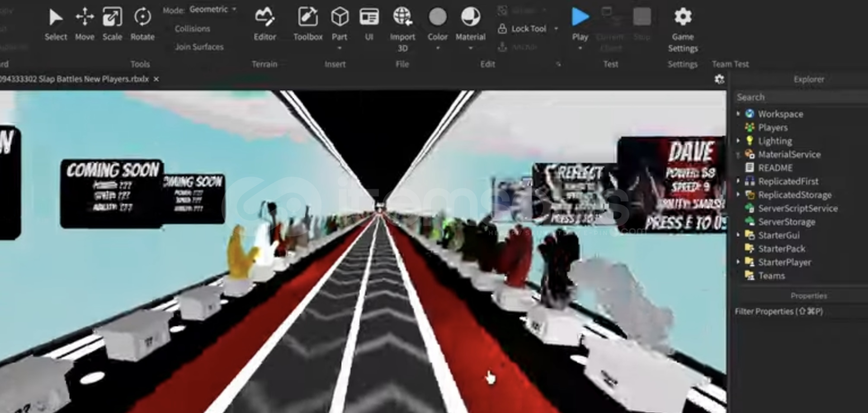Open the Terrain Editor
Viewport: 868px width, 413px height.
click(264, 24)
